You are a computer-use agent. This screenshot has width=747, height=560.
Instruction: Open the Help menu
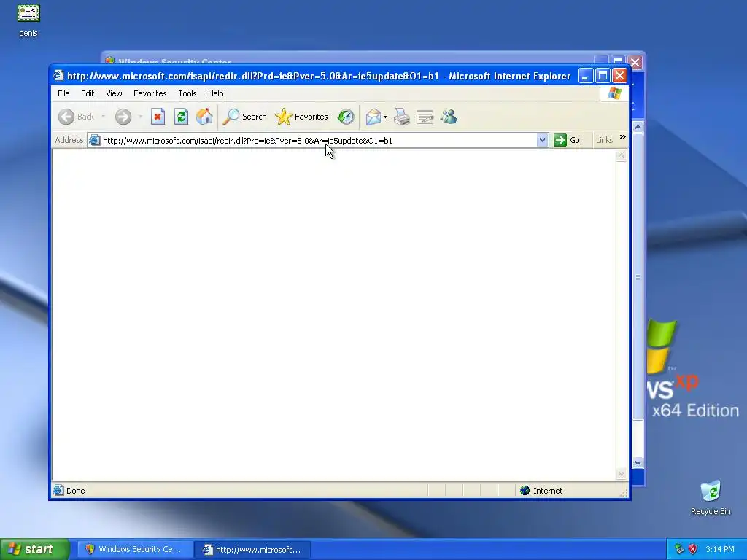pyautogui.click(x=215, y=93)
